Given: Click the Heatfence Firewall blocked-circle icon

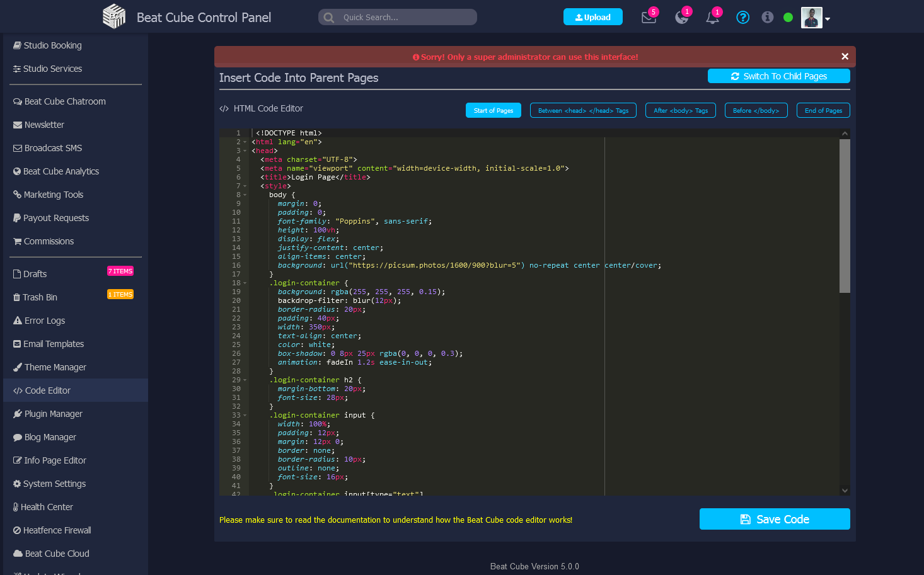Looking at the screenshot, I should (x=17, y=530).
